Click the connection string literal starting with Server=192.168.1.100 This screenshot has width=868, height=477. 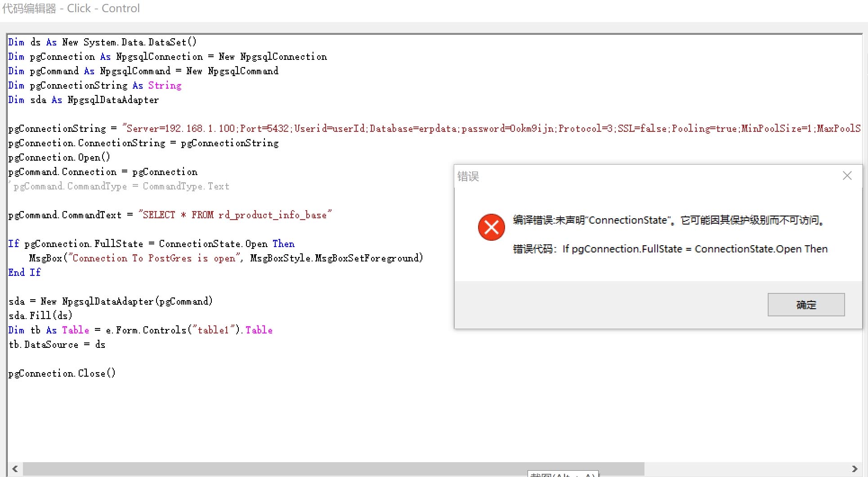[x=492, y=129]
